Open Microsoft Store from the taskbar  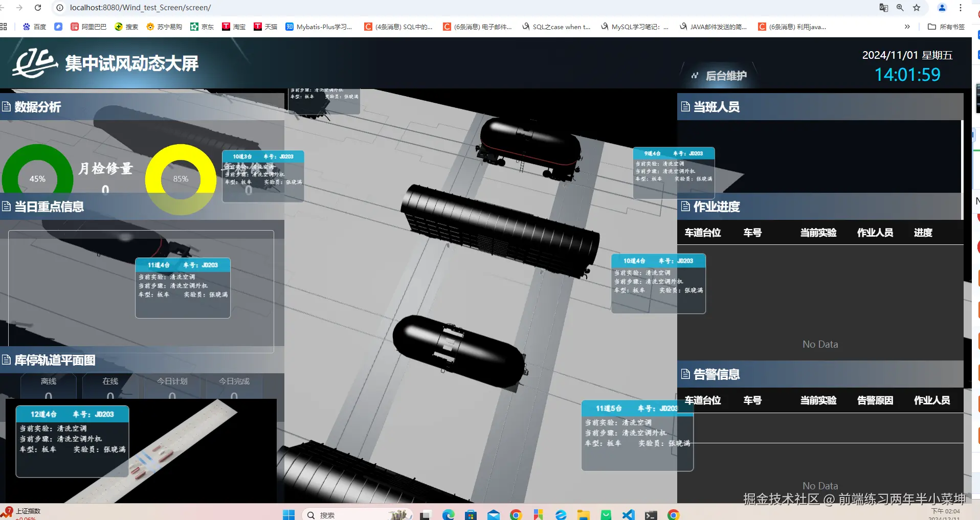click(471, 515)
